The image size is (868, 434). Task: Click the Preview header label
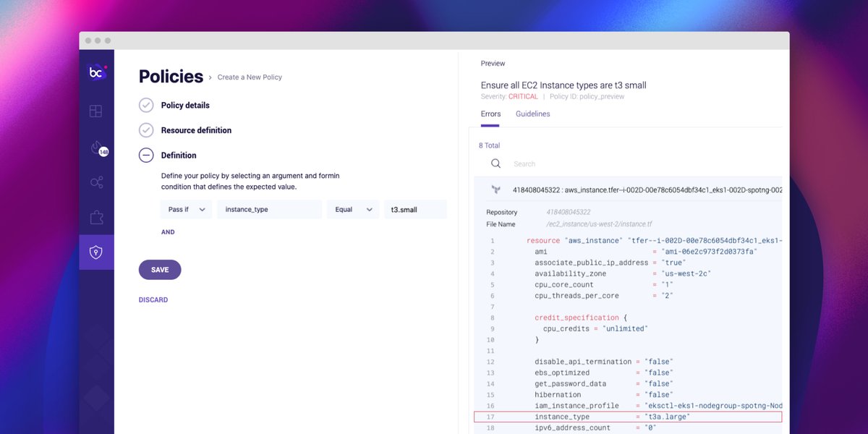493,64
